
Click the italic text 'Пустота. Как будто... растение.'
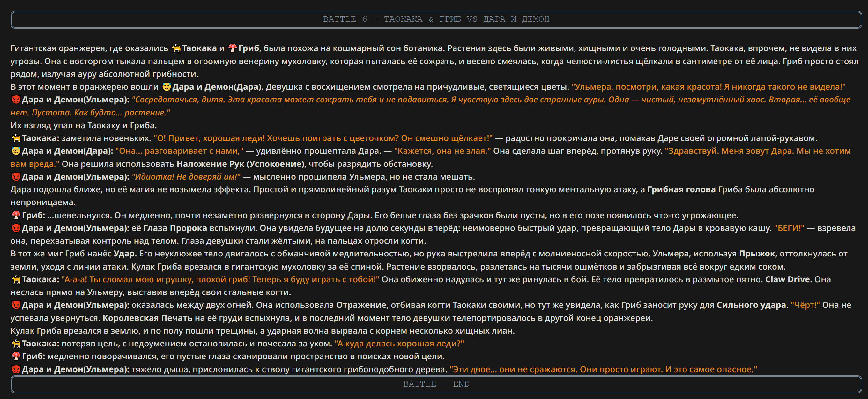(100, 113)
